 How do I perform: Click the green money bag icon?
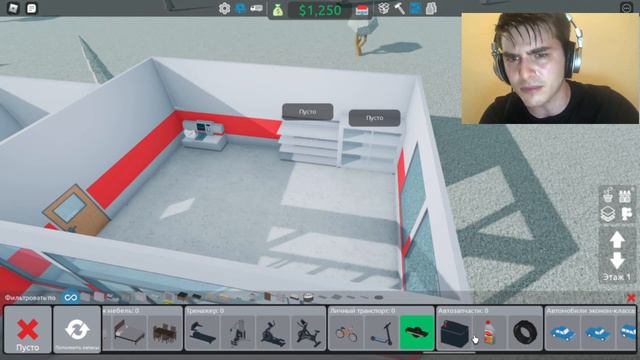[x=278, y=9]
